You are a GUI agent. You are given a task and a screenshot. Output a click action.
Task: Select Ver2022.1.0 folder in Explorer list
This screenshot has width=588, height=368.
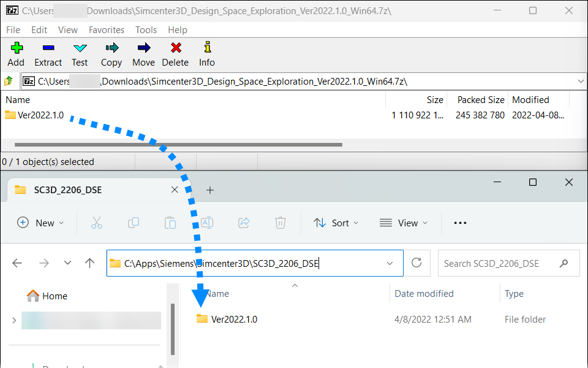pos(234,319)
